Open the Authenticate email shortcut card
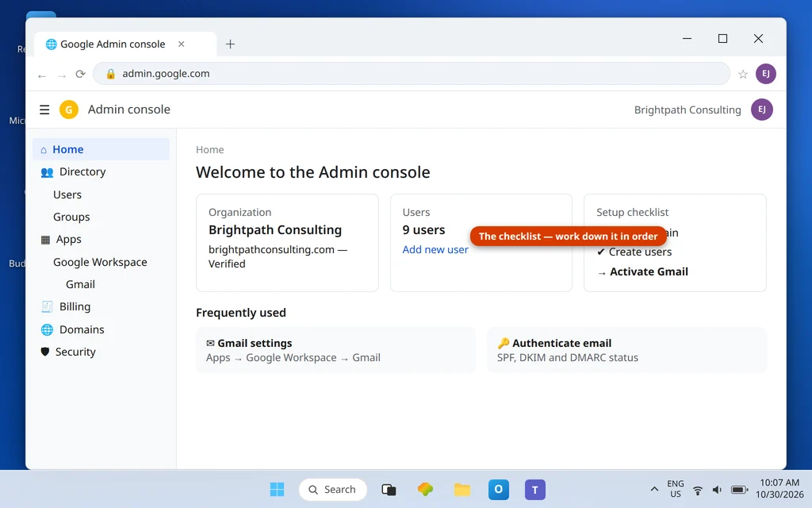Screen dimensions: 812x508 626,350
